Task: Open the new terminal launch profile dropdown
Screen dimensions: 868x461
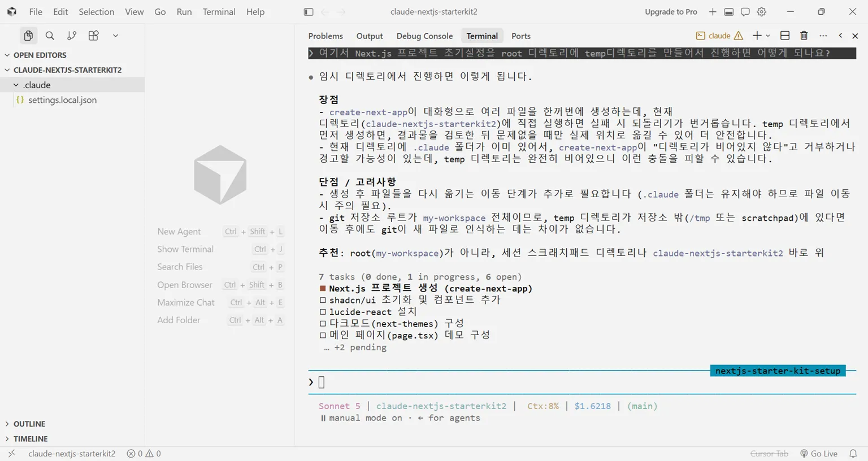Action: (768, 36)
